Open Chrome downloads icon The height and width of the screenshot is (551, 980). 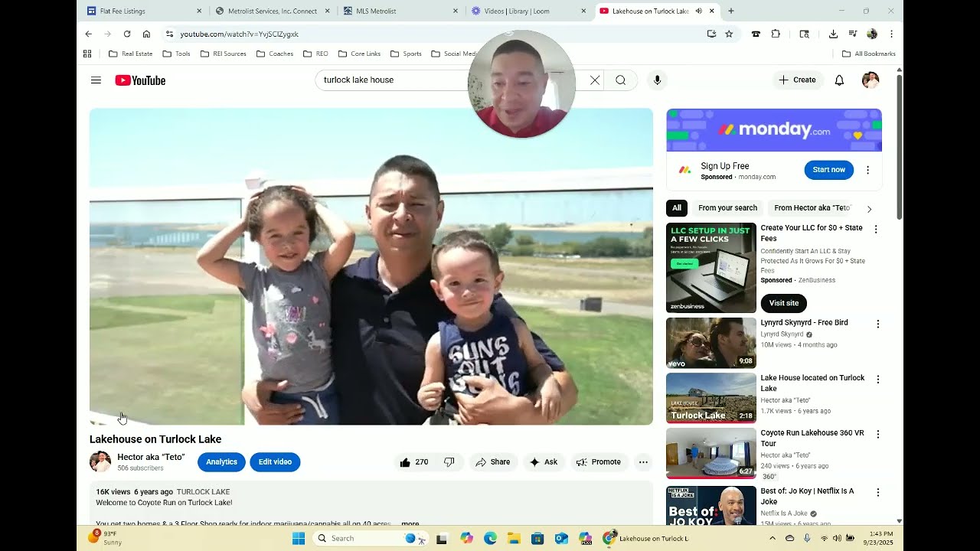[x=833, y=34]
